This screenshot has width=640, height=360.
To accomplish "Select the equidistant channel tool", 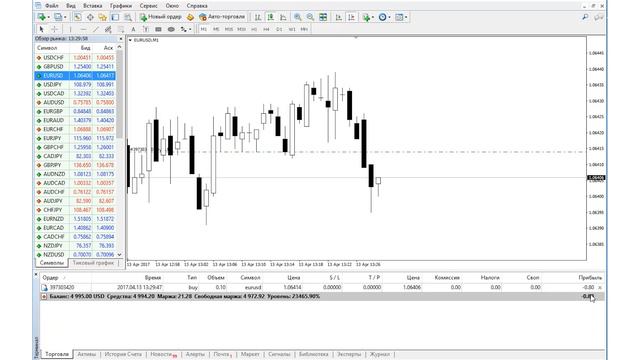I will pyautogui.click(x=108, y=29).
